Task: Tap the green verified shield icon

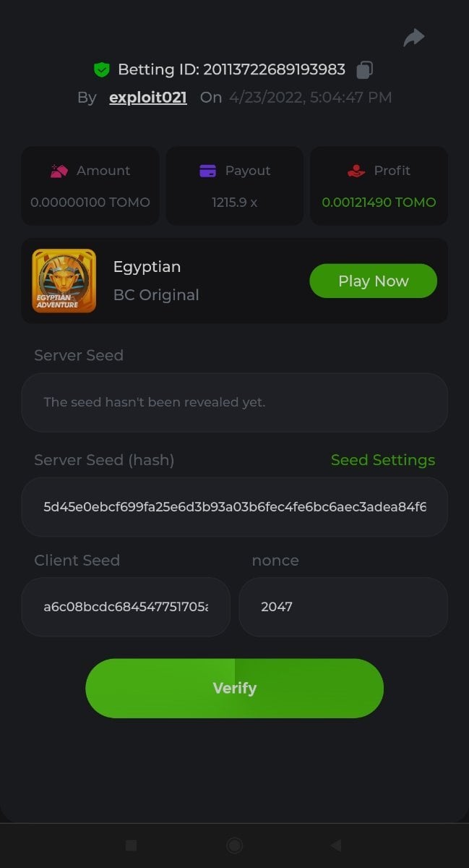Action: 101,70
